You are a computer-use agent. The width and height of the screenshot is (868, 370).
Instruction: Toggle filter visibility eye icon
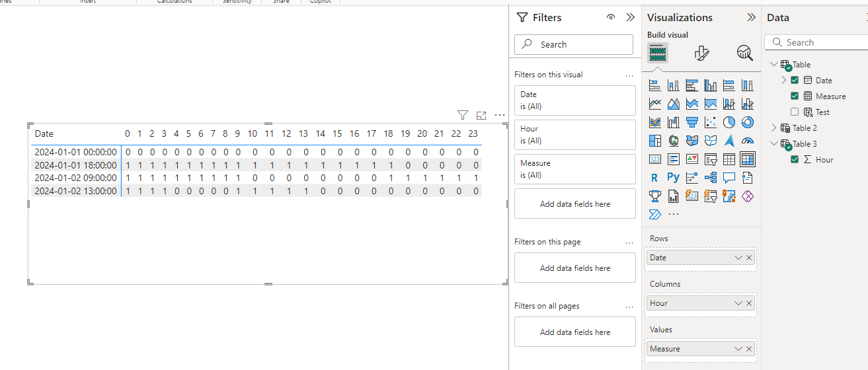(611, 18)
